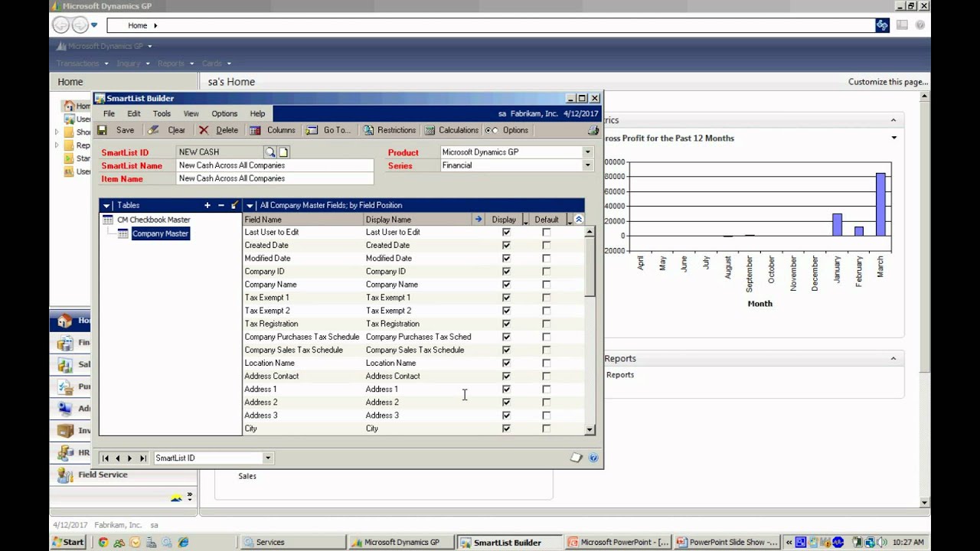Open the Tables header dropdown arrow
The width and height of the screenshot is (980, 551).
click(106, 205)
